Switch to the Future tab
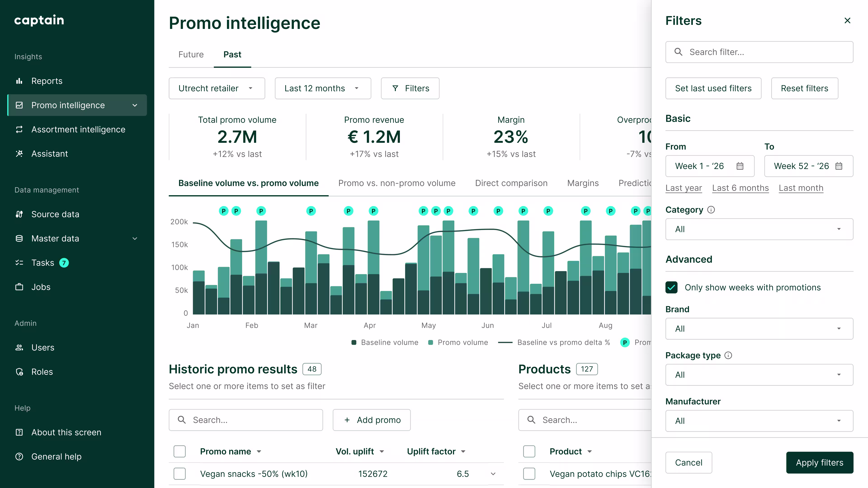The width and height of the screenshot is (868, 488). click(x=191, y=54)
